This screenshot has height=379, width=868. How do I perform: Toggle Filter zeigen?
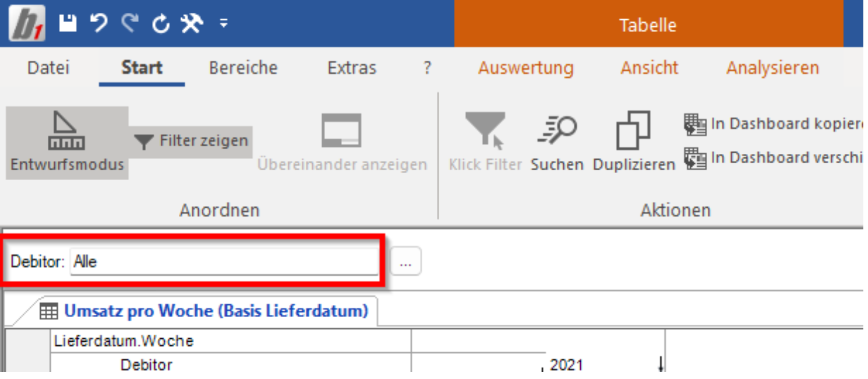pos(190,141)
